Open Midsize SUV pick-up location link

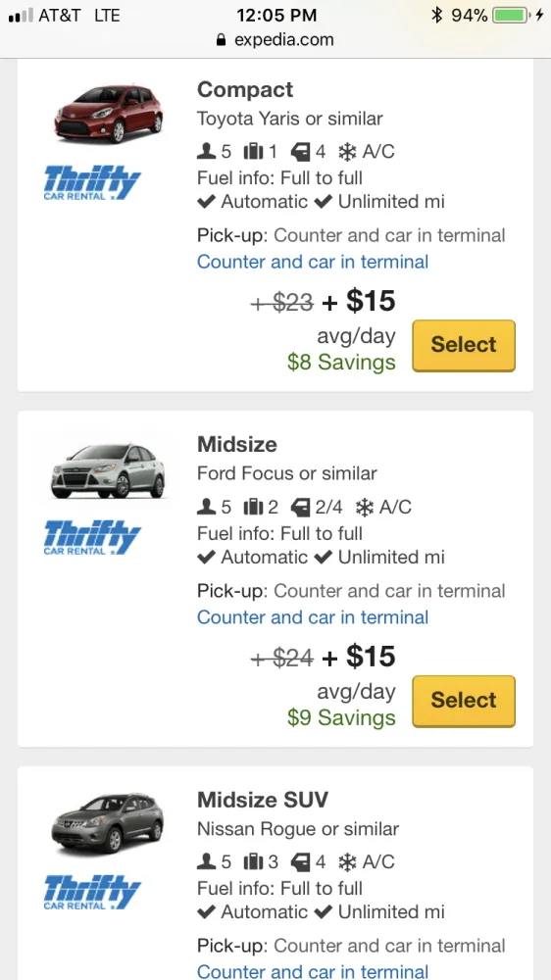pos(313,971)
